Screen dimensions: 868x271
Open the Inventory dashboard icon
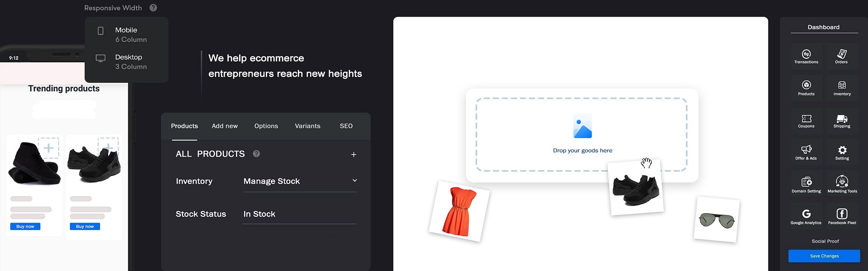842,85
